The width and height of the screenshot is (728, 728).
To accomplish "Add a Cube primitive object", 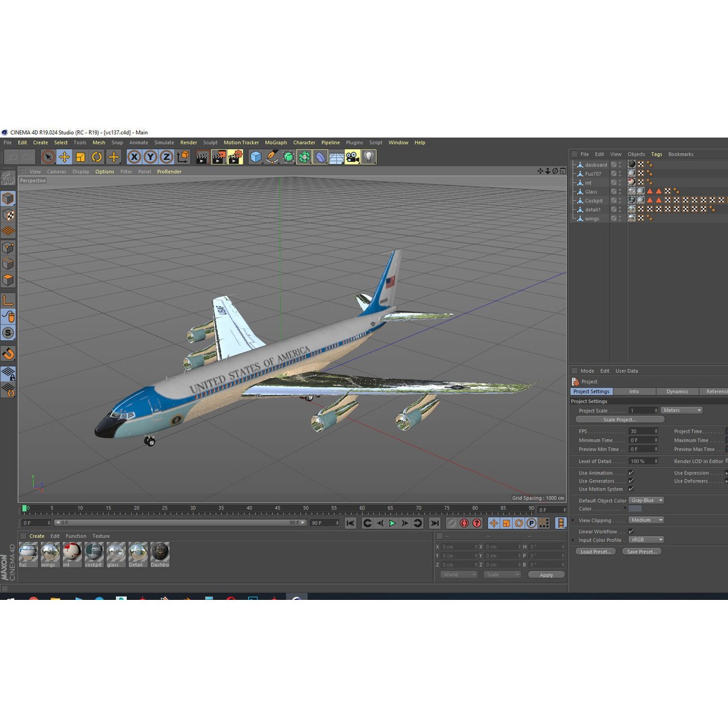I will click(x=256, y=157).
